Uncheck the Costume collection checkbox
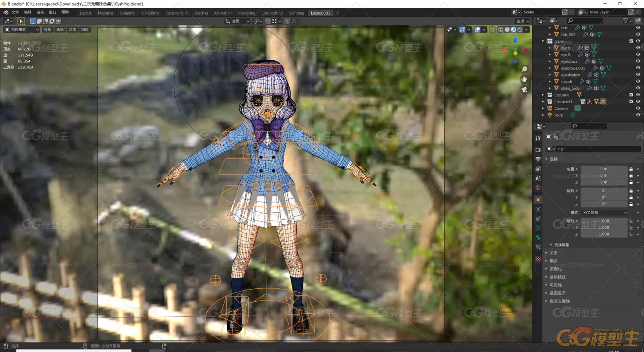This screenshot has height=352, width=644. click(x=631, y=95)
